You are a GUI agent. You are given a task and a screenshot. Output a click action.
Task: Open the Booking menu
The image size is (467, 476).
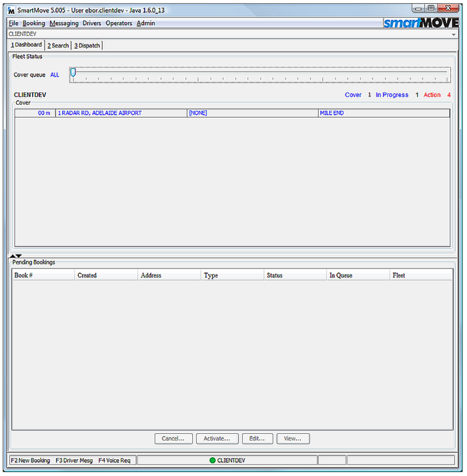pyautogui.click(x=34, y=23)
